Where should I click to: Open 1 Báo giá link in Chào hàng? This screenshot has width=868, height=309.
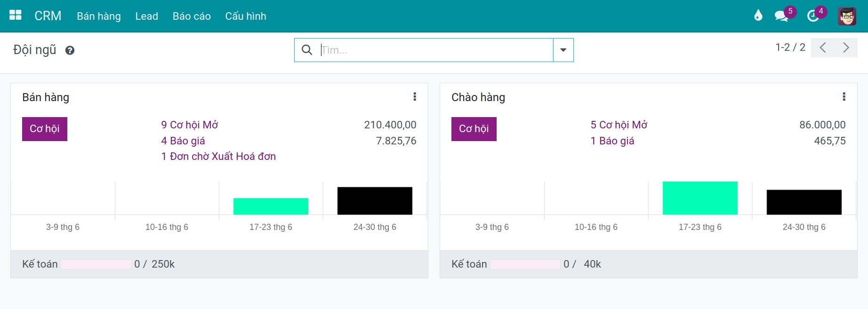pyautogui.click(x=612, y=141)
